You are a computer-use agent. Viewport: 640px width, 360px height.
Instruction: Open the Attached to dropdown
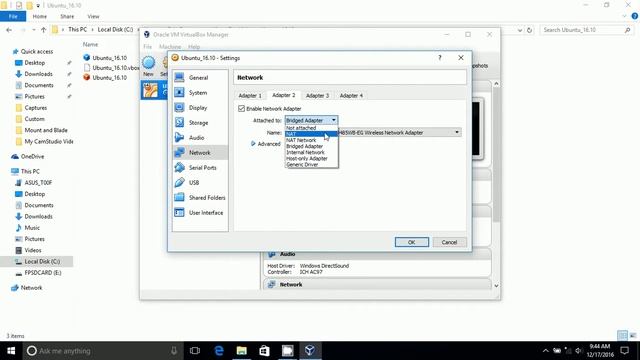(x=311, y=120)
